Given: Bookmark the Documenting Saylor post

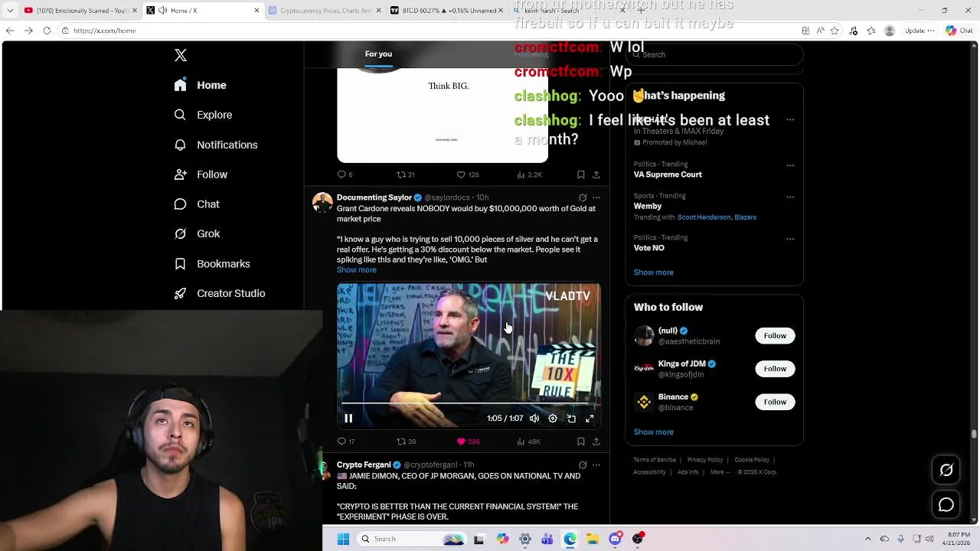Looking at the screenshot, I should click(581, 442).
